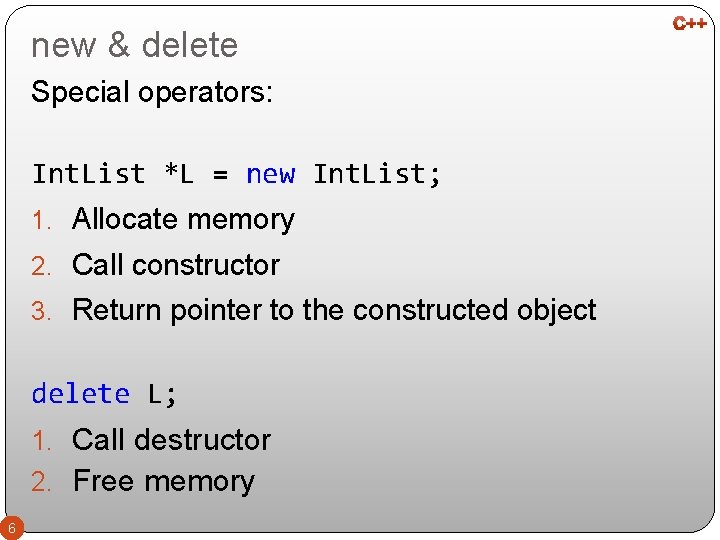Click the orange number 3 before Return pointer
This screenshot has width=720, height=540.
tap(41, 311)
